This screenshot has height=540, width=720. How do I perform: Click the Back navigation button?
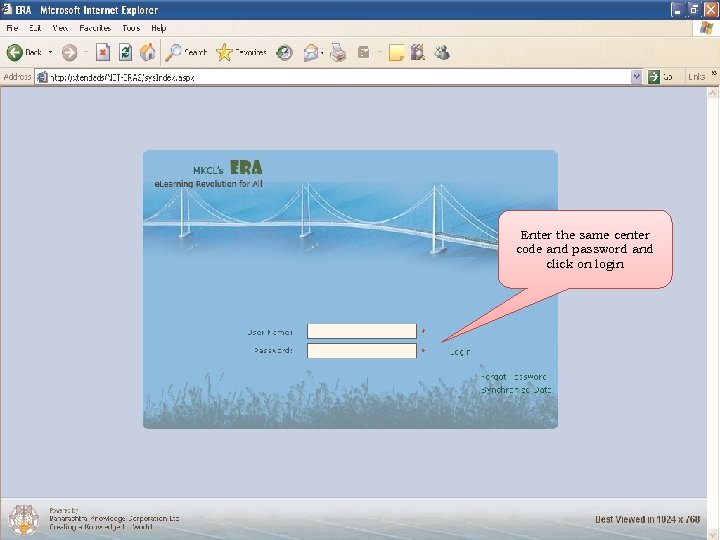(24, 52)
